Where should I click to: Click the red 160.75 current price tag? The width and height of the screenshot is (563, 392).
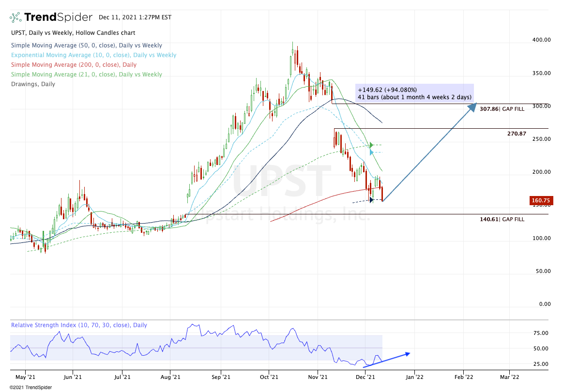[x=541, y=201]
